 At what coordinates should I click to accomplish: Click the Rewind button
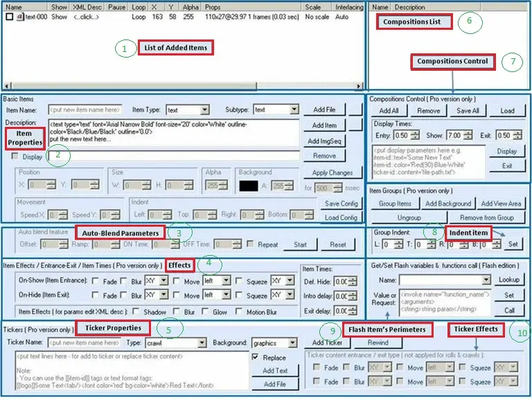[x=378, y=343]
